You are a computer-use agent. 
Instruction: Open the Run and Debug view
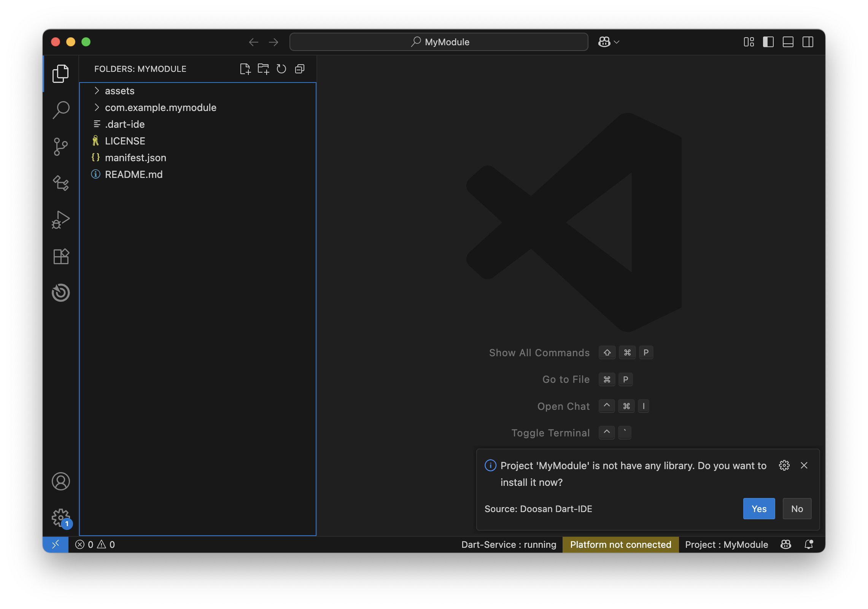(x=61, y=220)
